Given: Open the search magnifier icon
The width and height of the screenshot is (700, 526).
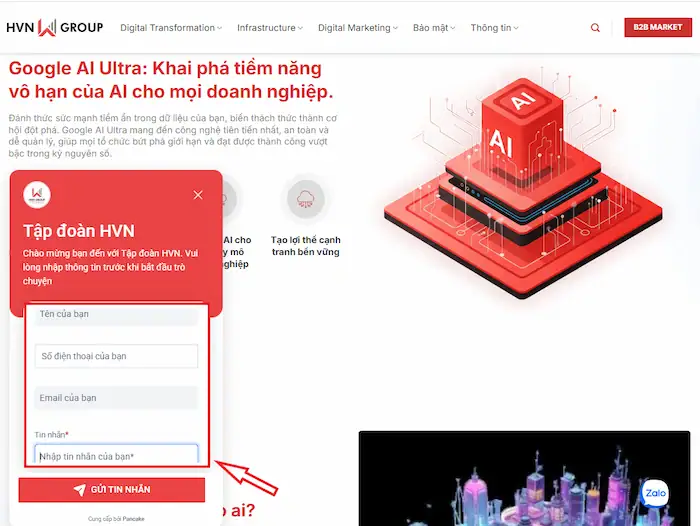Looking at the screenshot, I should coord(596,28).
